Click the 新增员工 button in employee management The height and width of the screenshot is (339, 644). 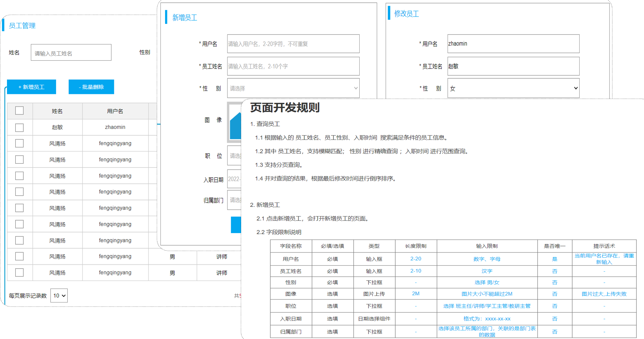32,87
